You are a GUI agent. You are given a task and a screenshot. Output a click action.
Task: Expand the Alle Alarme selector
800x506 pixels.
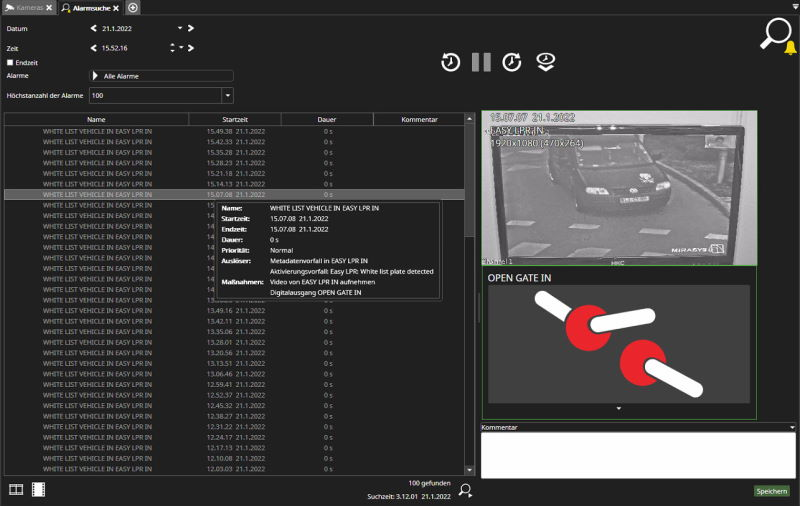click(x=95, y=76)
